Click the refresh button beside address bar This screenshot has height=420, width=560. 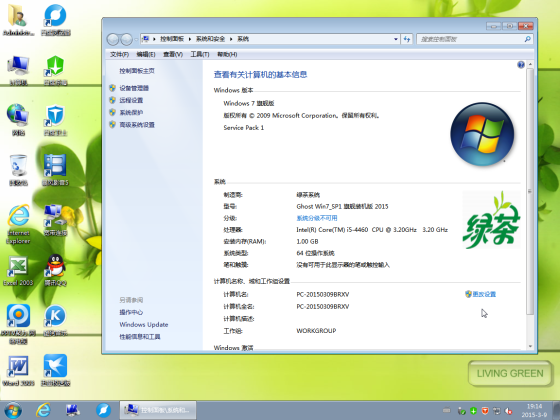tap(407, 39)
